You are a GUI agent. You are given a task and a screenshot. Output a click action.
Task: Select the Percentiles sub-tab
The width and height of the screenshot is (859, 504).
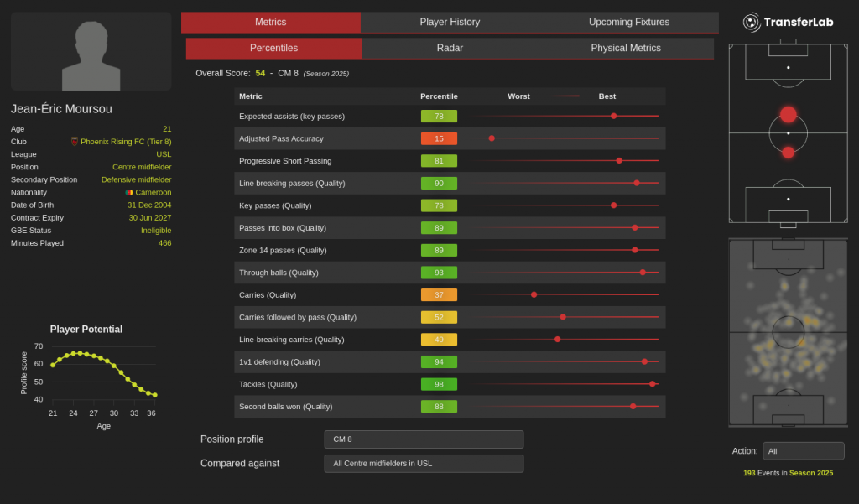click(x=273, y=48)
